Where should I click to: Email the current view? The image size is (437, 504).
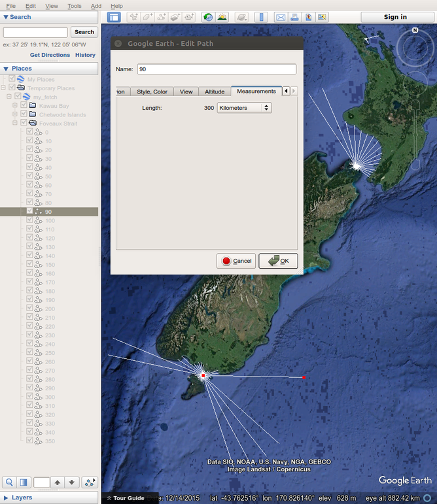click(281, 17)
